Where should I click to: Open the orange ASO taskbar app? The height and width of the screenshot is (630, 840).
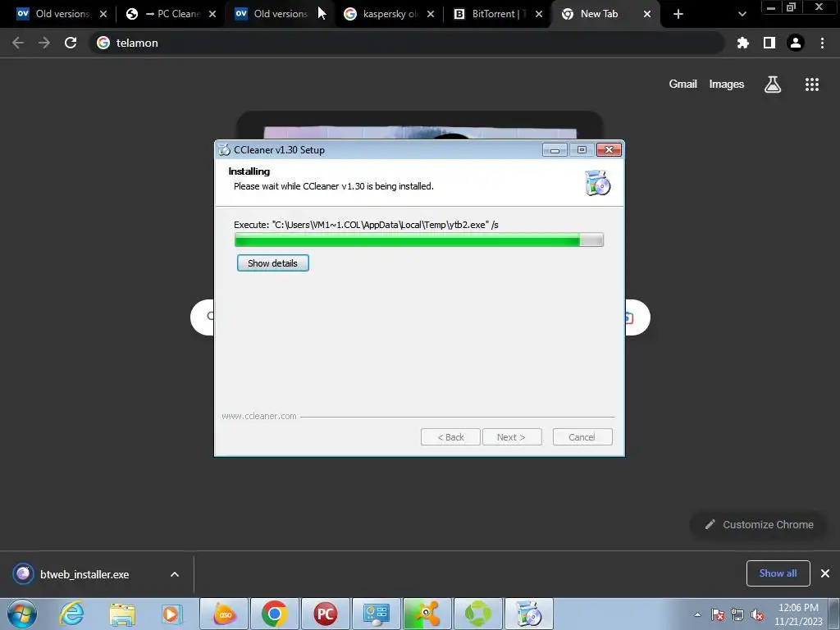coord(224,614)
